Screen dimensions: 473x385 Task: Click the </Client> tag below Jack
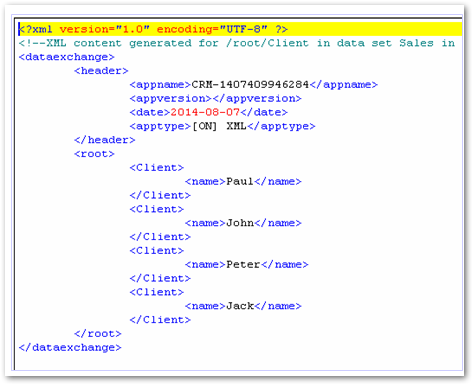(x=160, y=320)
